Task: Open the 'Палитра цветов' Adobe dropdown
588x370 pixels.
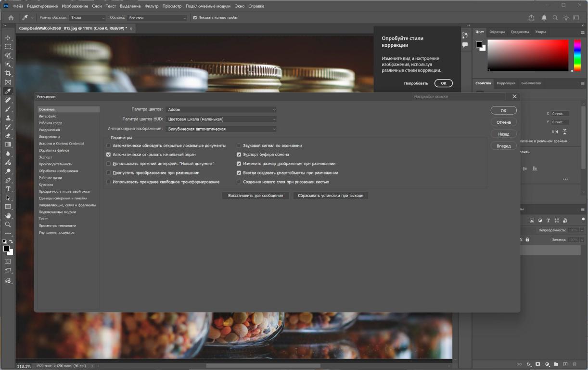Action: [221, 109]
